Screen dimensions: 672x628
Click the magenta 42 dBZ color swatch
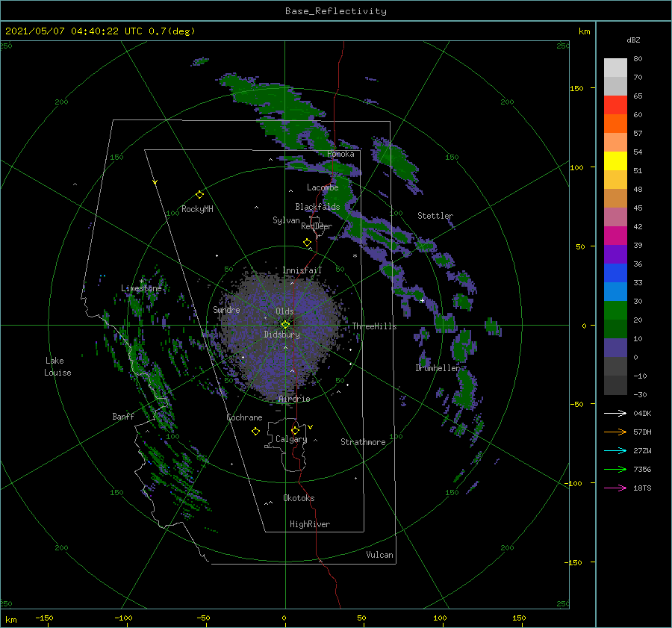click(615, 236)
